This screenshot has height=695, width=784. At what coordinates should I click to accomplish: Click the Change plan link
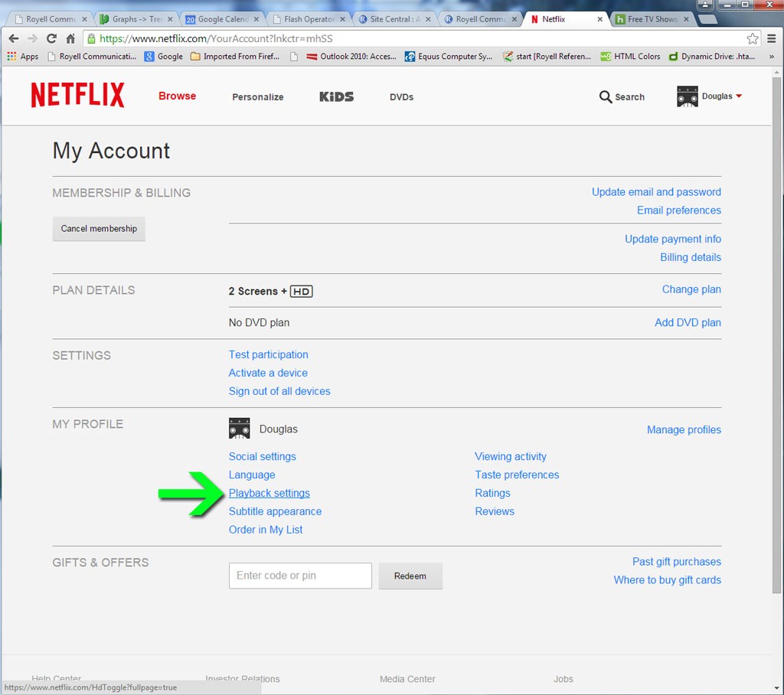click(x=691, y=289)
